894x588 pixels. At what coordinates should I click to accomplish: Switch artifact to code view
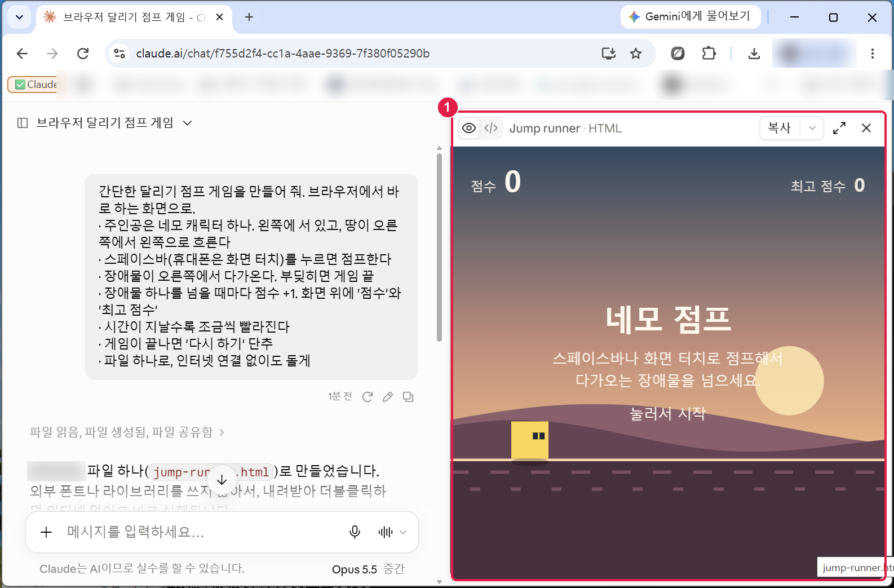491,129
